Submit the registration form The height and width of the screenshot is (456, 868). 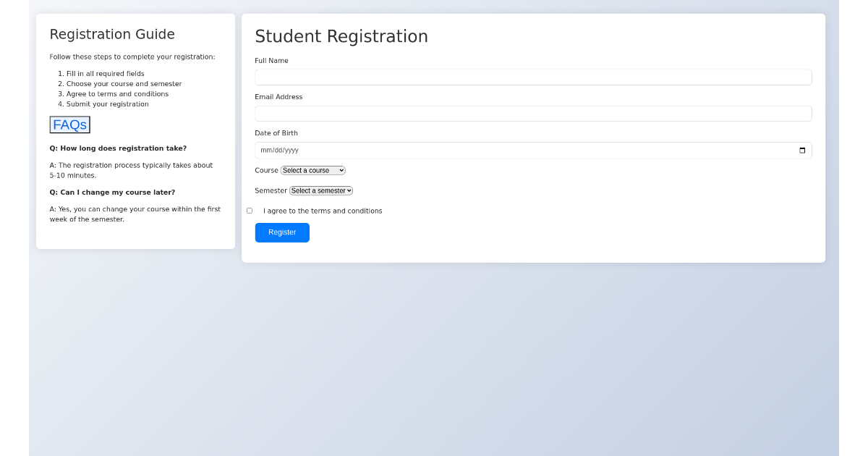point(282,232)
